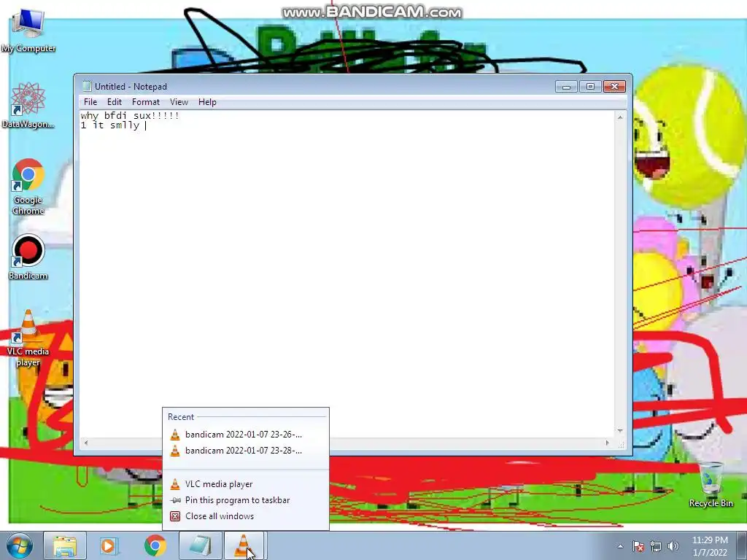
Task: Select the Notepad taskbar button
Action: click(x=201, y=545)
